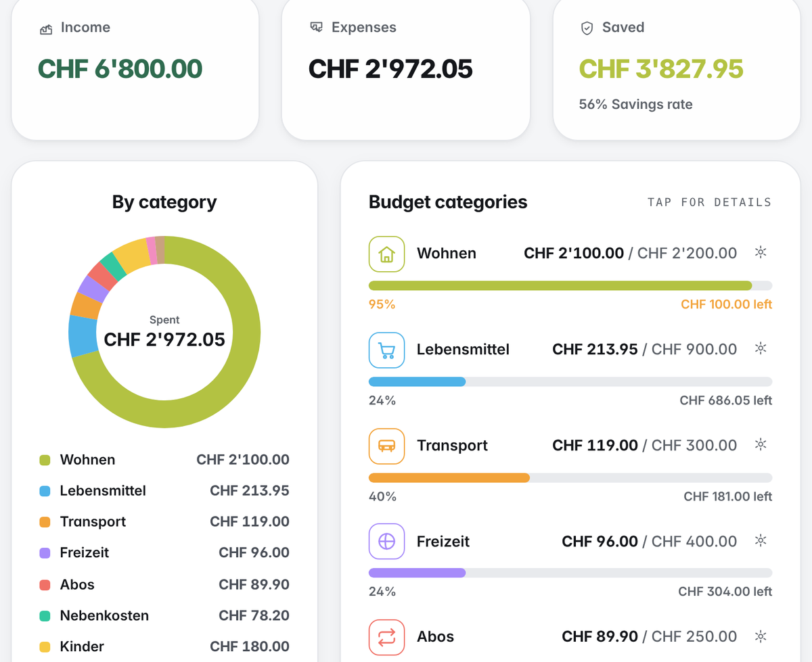The width and height of the screenshot is (812, 662).
Task: Click the TAP FOR DETAILS label
Action: click(x=709, y=202)
